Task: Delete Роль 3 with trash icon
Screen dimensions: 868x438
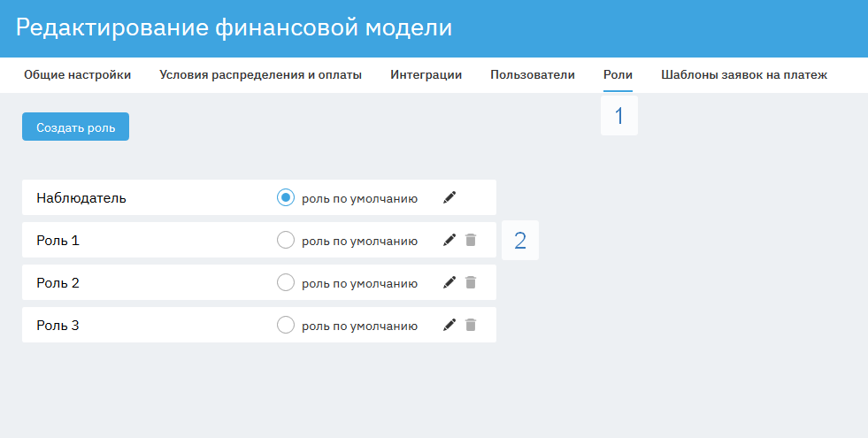Action: coord(471,325)
